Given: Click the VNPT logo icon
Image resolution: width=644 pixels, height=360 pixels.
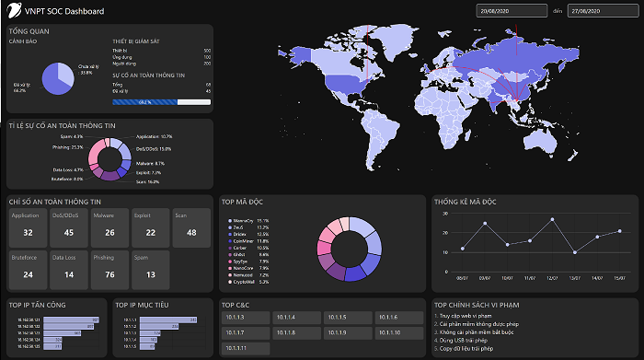Looking at the screenshot, I should tap(14, 10).
